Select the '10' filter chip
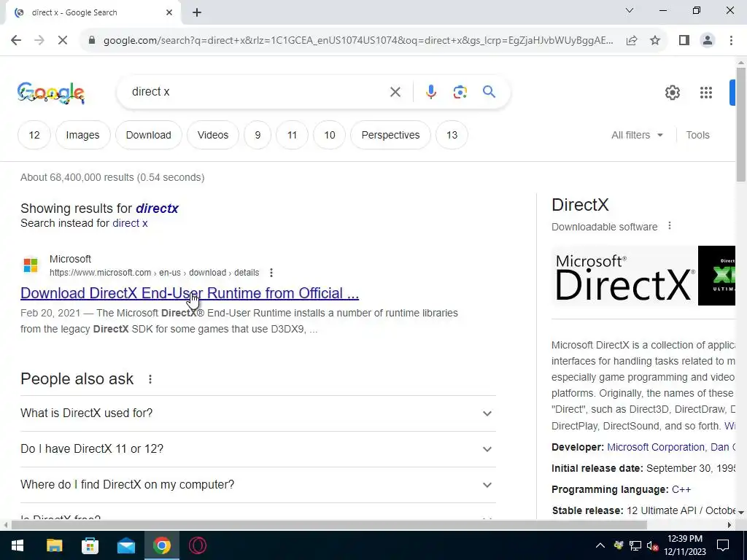 pyautogui.click(x=330, y=135)
